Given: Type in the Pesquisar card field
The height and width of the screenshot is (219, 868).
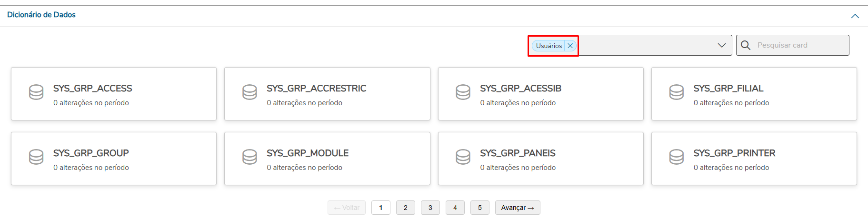Looking at the screenshot, I should 800,45.
